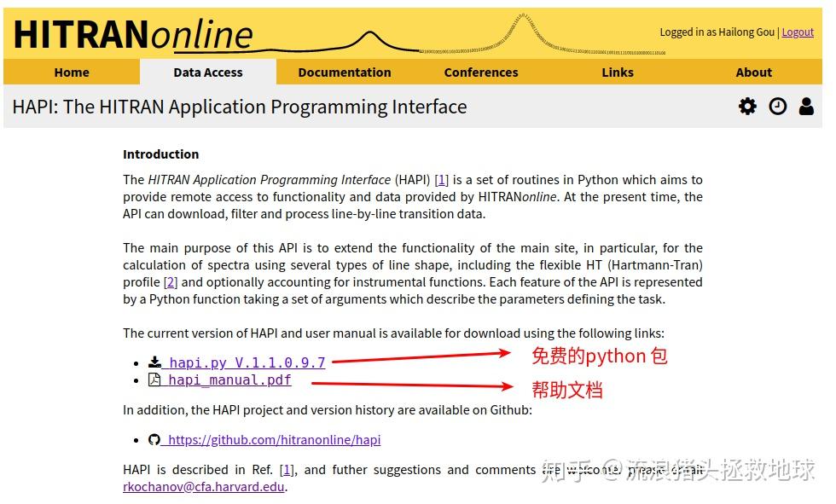Select the Documentation menu item
This screenshot has height=504, width=836.
tap(345, 72)
